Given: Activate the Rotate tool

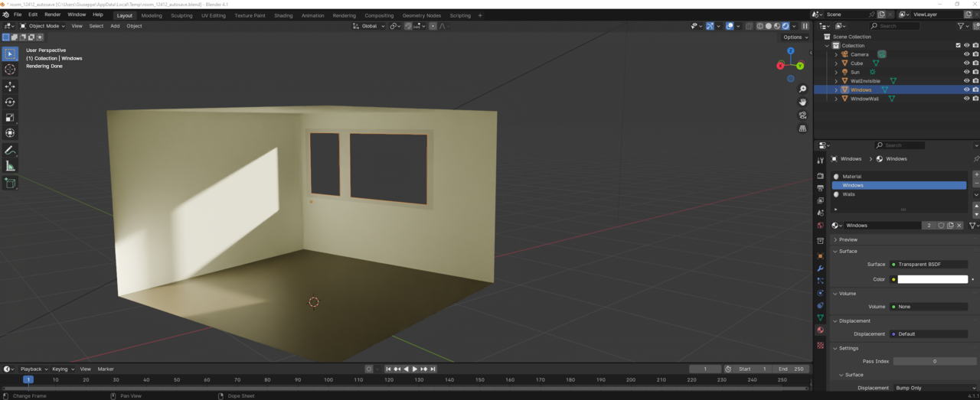Looking at the screenshot, I should click(10, 102).
